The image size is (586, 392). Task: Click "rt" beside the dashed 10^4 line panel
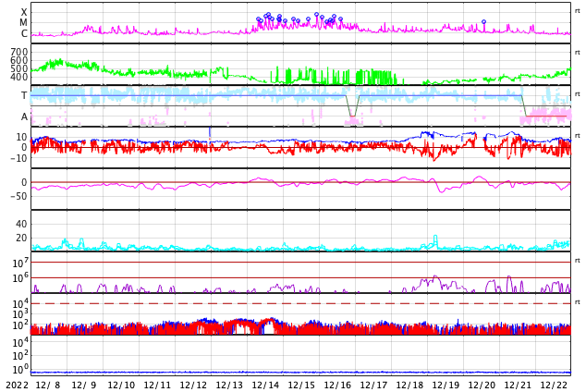coord(577,301)
